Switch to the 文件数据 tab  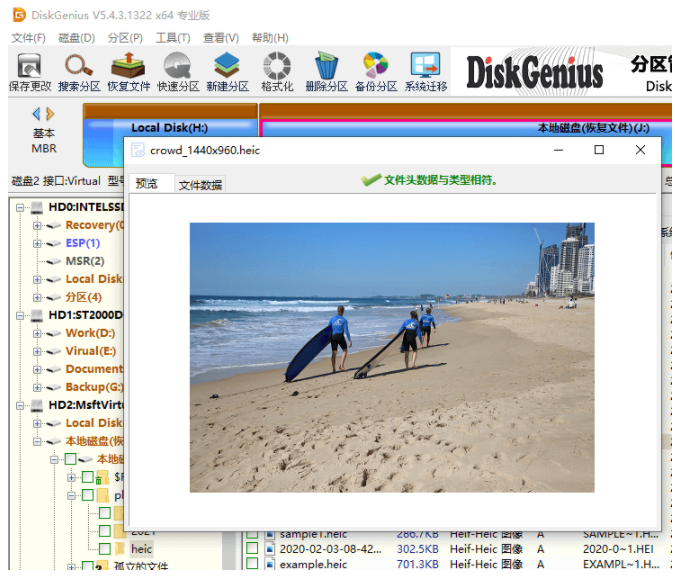(x=201, y=184)
